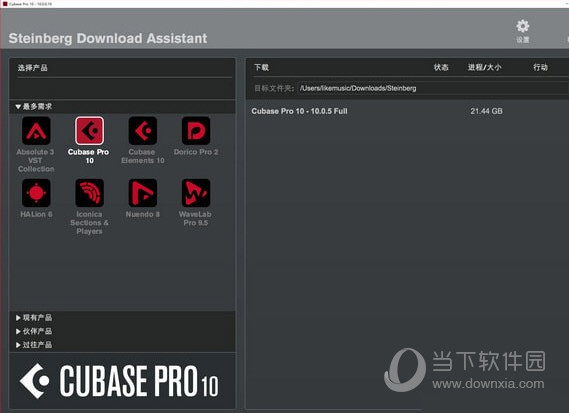Image resolution: width=569 pixels, height=413 pixels.
Task: Select the Cubase Pro 10 - 10.0.5 Full download row
Action: (406, 111)
